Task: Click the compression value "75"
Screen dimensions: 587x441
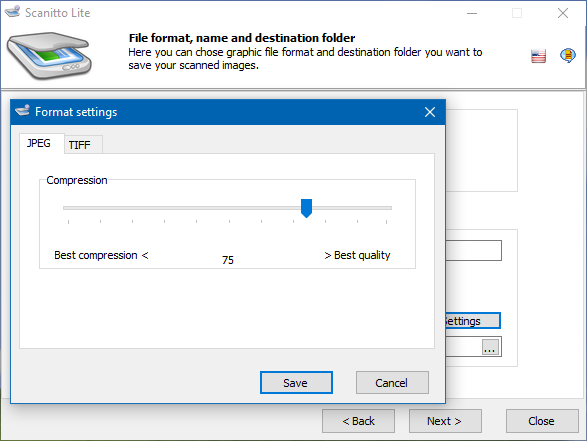Action: 228,260
